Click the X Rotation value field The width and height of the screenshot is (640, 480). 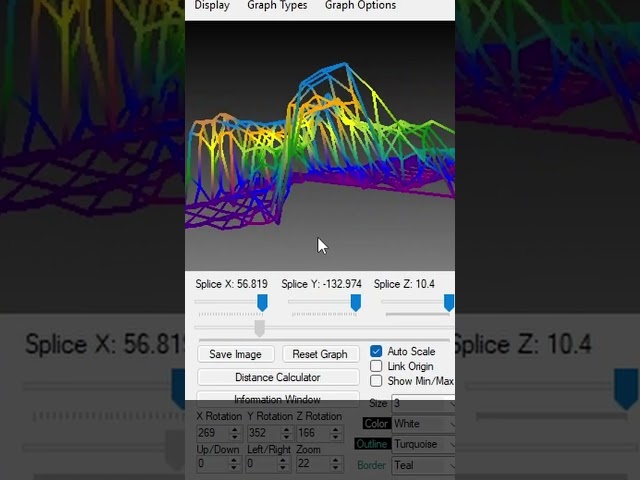click(212, 433)
